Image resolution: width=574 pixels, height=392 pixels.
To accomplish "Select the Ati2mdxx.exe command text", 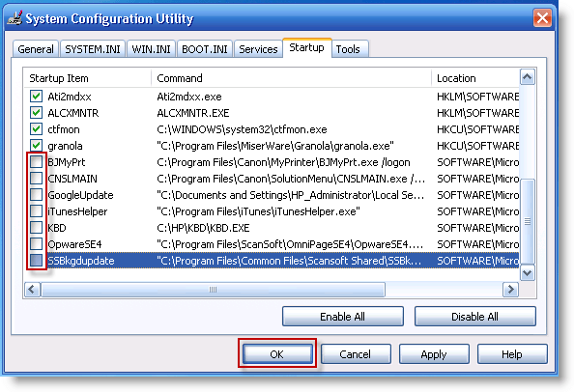I will click(x=189, y=97).
